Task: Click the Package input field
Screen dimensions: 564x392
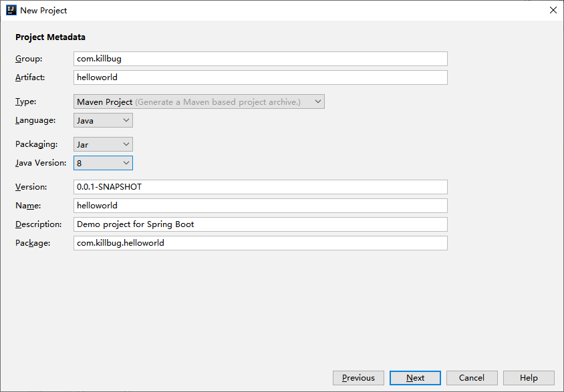Action: [260, 243]
